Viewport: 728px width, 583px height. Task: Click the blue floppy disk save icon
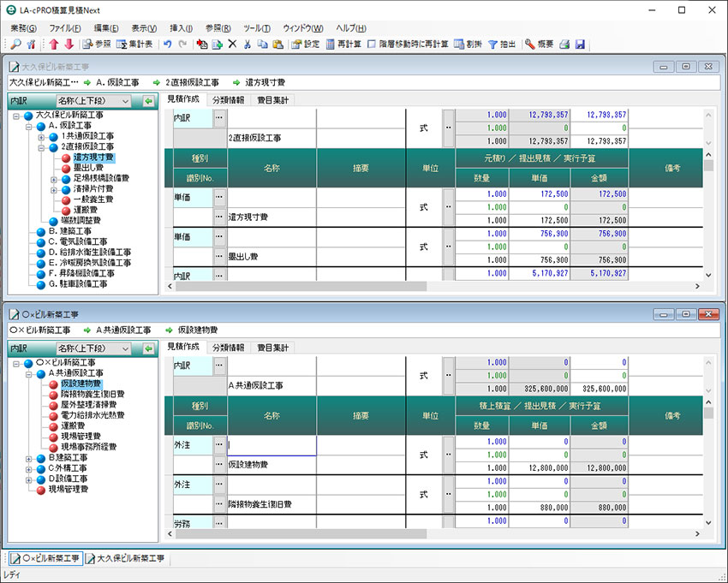coord(580,44)
